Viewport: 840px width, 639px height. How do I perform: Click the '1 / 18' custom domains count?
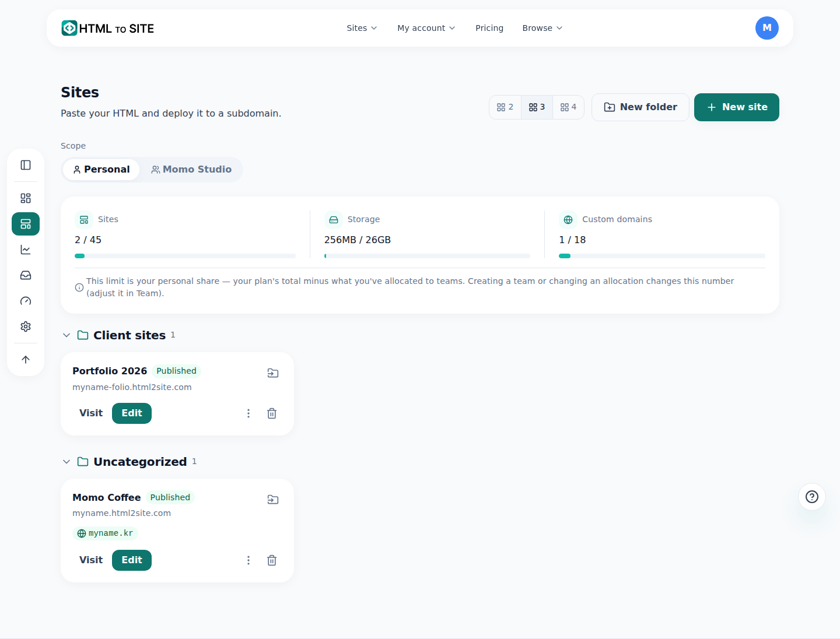click(x=572, y=240)
